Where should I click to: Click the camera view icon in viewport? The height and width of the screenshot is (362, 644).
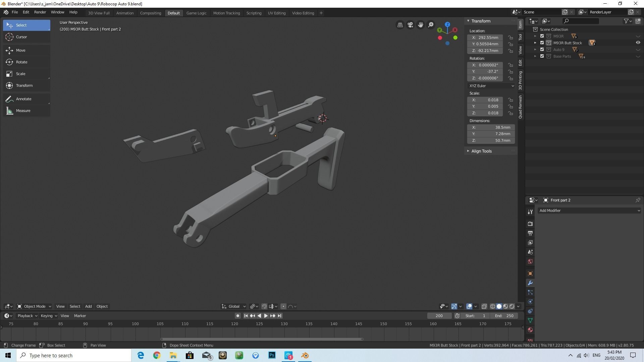tap(410, 25)
